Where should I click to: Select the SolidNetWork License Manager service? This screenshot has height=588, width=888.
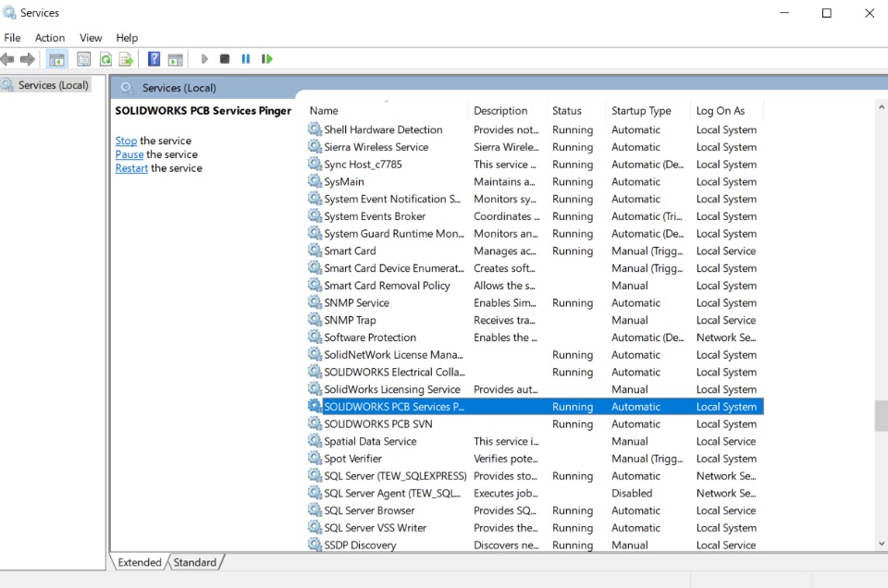point(536,354)
